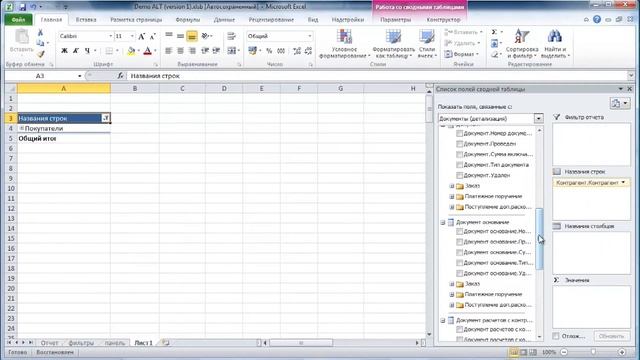Open the Отчет sheet tab

pyautogui.click(x=49, y=343)
